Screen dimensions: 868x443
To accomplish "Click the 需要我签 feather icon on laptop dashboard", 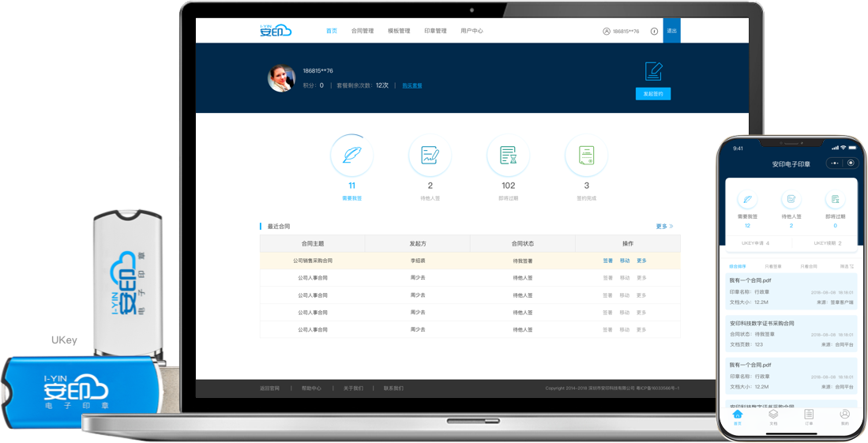I will pos(351,155).
